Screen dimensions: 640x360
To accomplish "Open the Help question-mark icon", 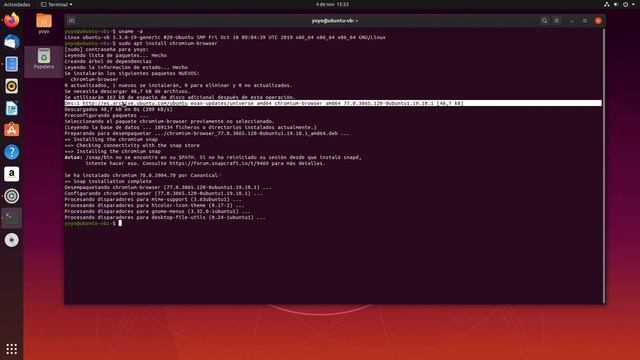I will pyautogui.click(x=11, y=152).
